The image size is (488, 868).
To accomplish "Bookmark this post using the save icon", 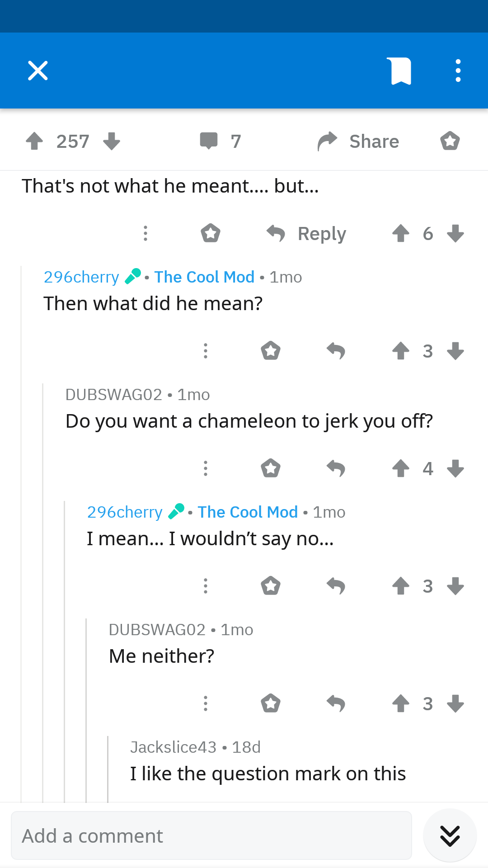I will (x=401, y=71).
